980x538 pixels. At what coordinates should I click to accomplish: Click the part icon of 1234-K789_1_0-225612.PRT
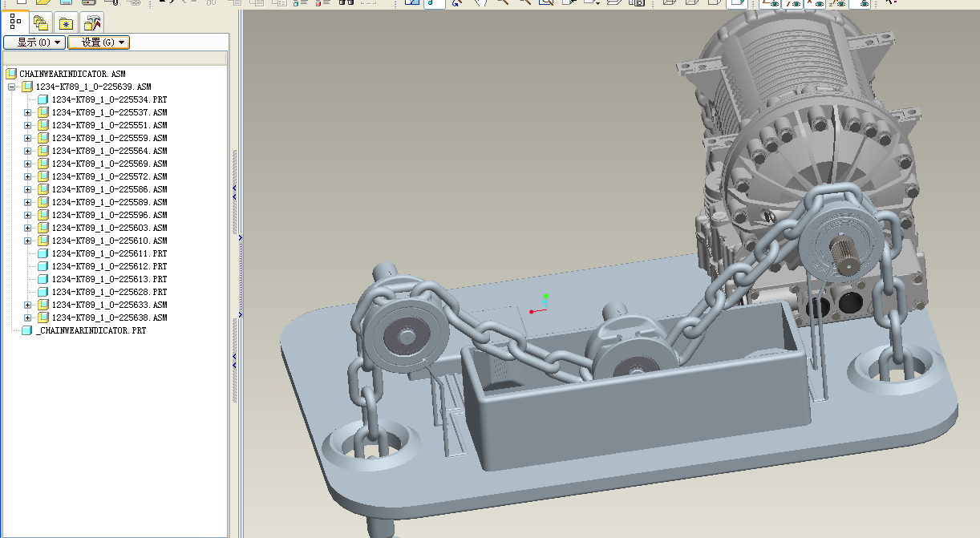(43, 266)
